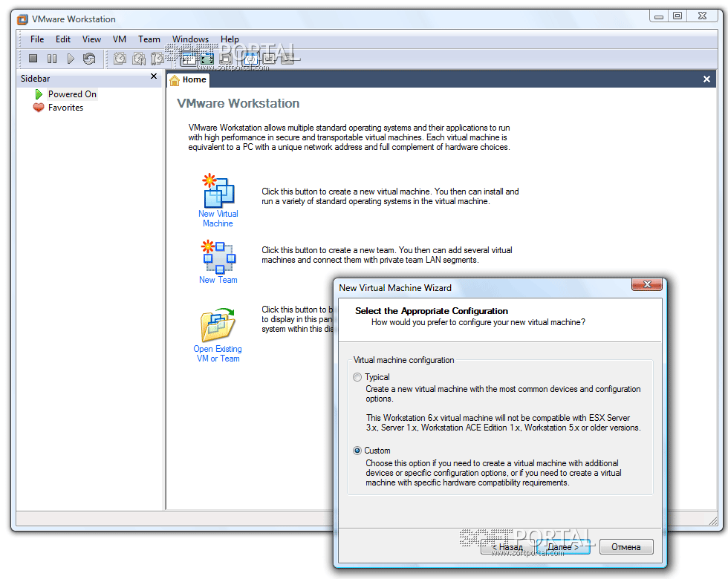The height and width of the screenshot is (579, 728).
Task: Open the Team menu
Action: (149, 39)
